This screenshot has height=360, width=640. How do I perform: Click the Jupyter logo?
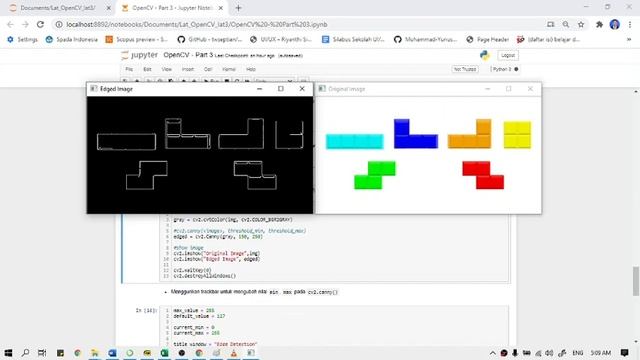139,55
